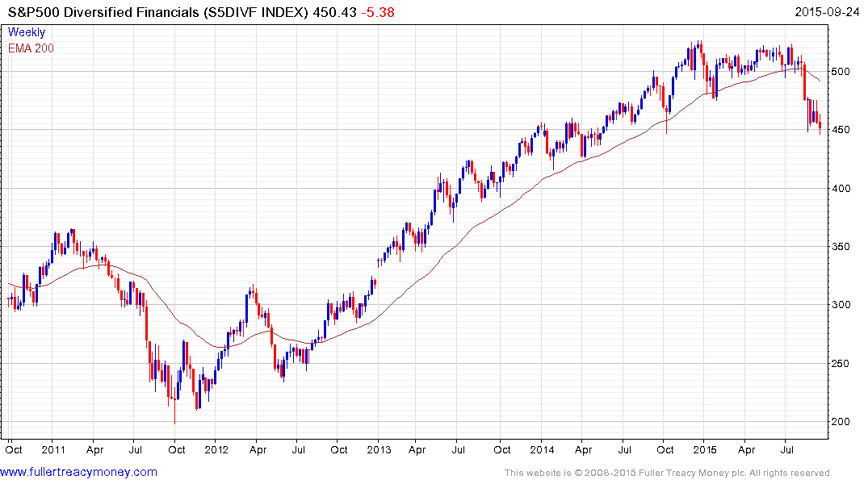The height and width of the screenshot is (484, 868).
Task: Click the 2011 year label on time axis
Action: [54, 449]
